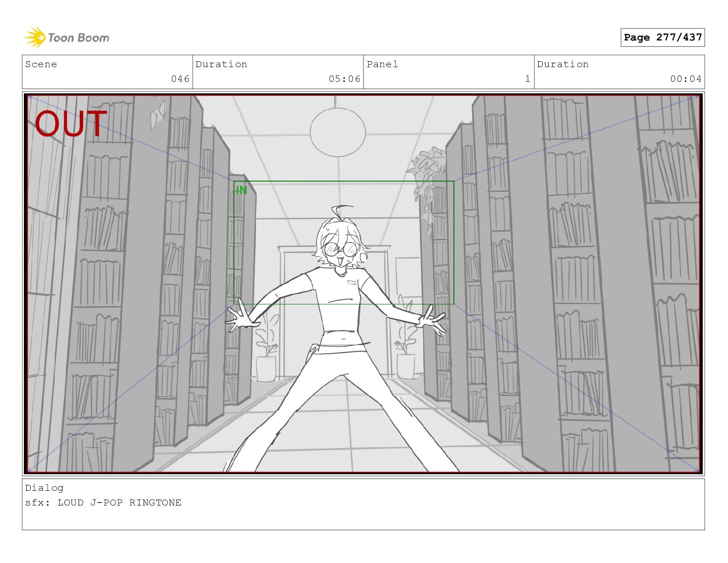Image resolution: width=728 pixels, height=563 pixels.
Task: Click the character's outstretched left-side hand
Action: coord(239,319)
